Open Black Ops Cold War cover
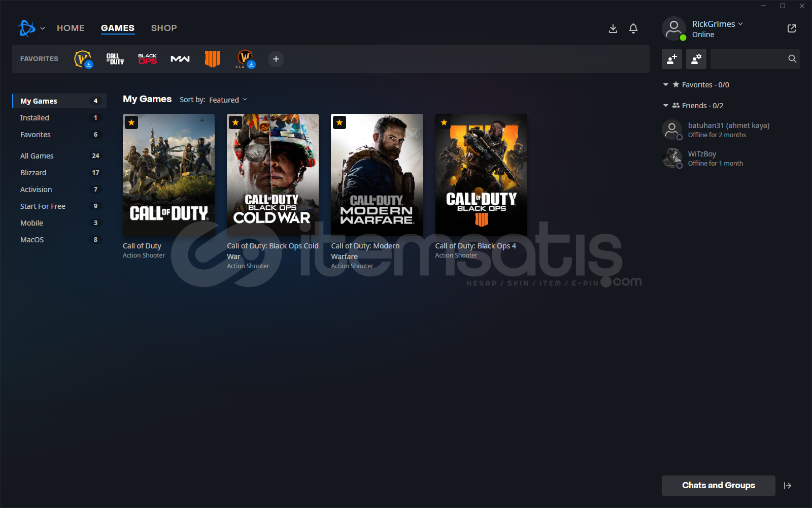 273,175
